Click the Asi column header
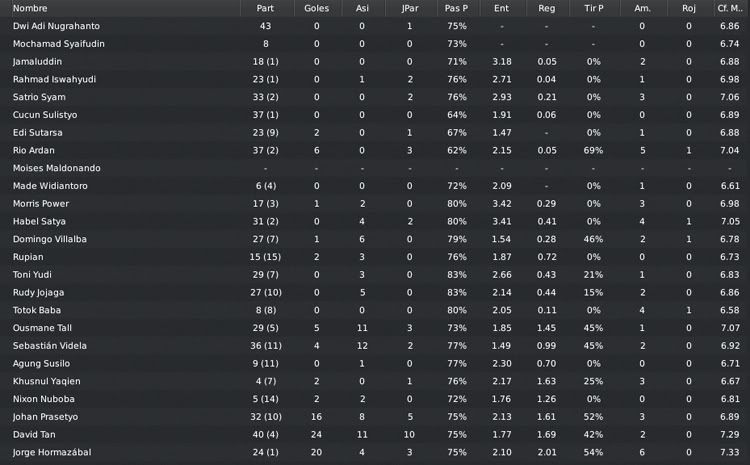The width and height of the screenshot is (750, 465). click(362, 8)
